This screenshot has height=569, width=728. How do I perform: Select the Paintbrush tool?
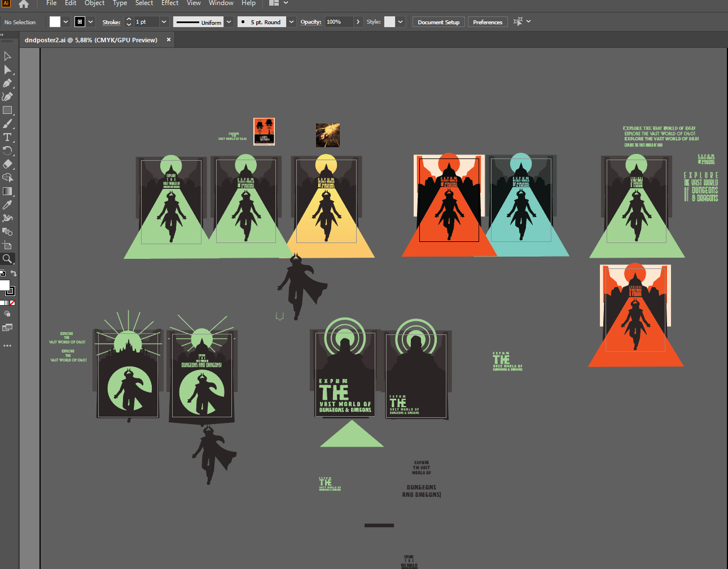point(7,123)
